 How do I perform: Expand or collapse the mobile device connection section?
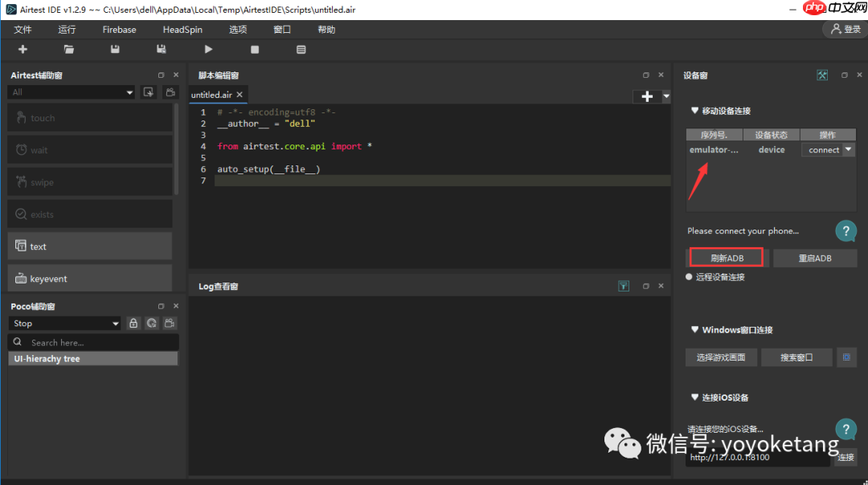[695, 111]
